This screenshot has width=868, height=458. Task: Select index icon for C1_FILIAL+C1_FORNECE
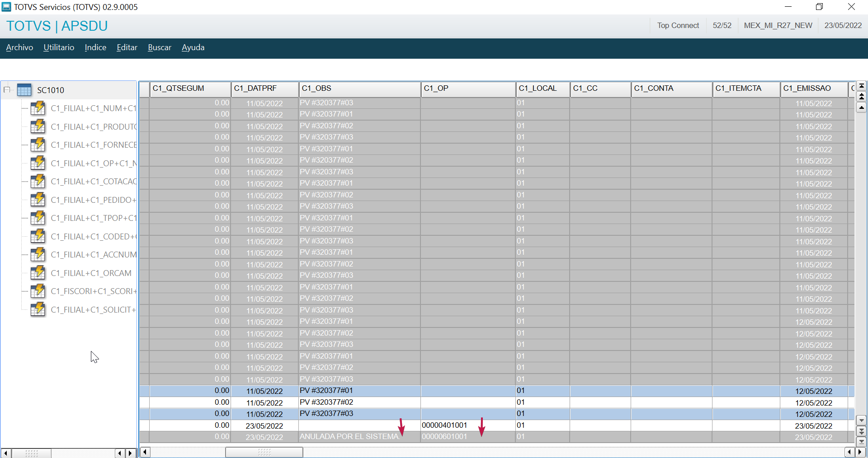pyautogui.click(x=38, y=145)
